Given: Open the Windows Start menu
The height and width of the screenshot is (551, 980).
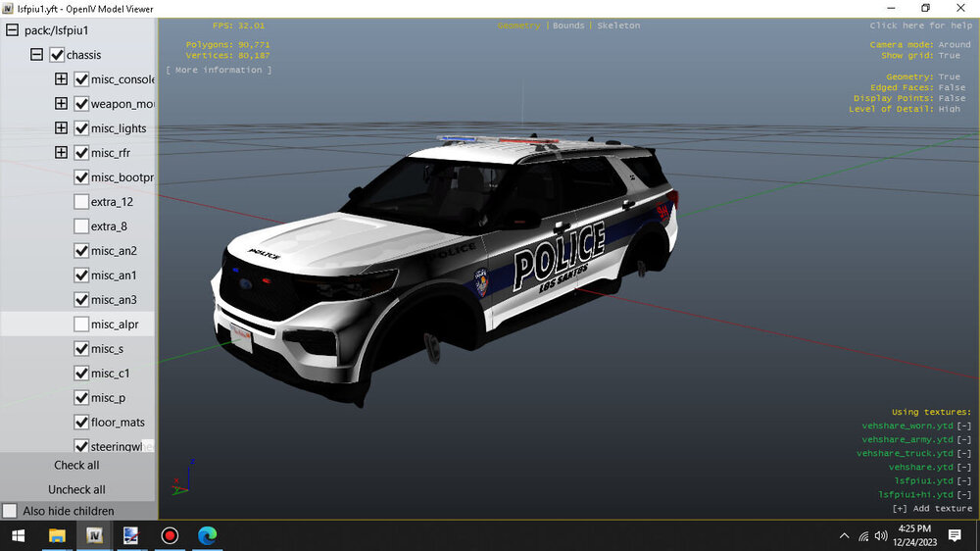Looking at the screenshot, I should click(18, 536).
